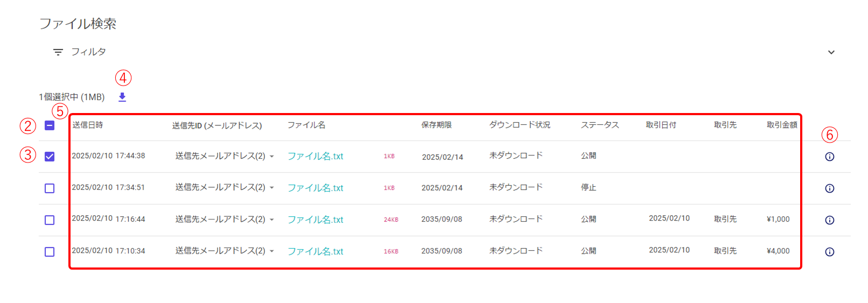This screenshot has height=303, width=868.
Task: Click the 送信日時 column header
Action: [x=88, y=125]
